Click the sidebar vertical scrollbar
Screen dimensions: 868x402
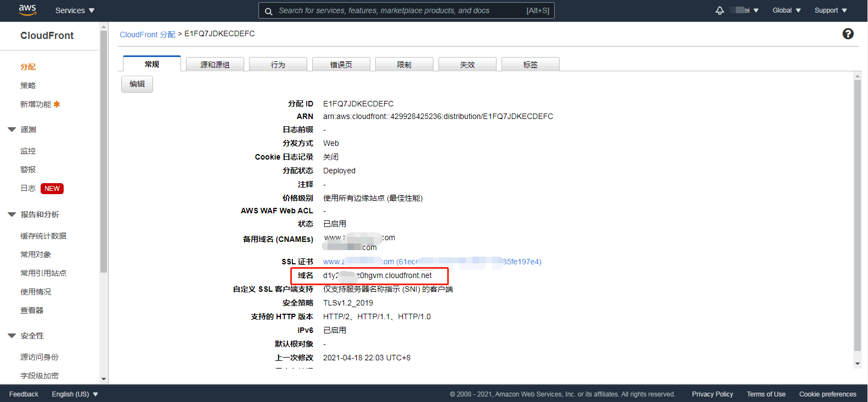pos(104,152)
